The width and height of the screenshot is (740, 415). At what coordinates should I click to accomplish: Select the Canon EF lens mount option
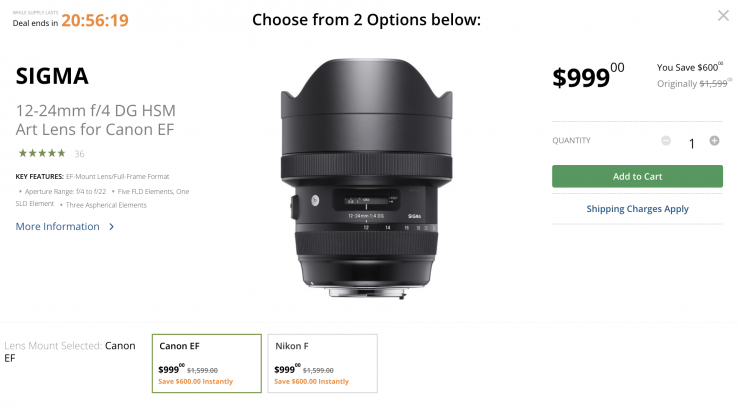coord(206,362)
